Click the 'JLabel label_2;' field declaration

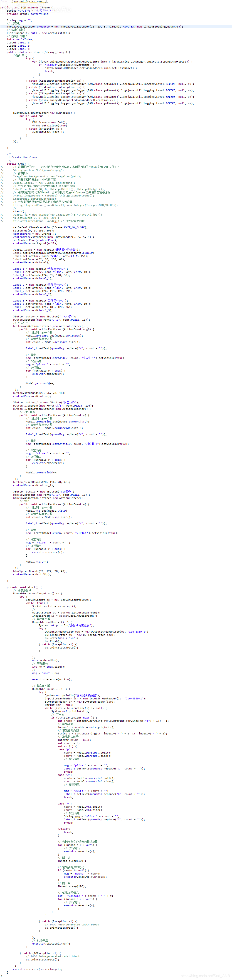point(19,46)
